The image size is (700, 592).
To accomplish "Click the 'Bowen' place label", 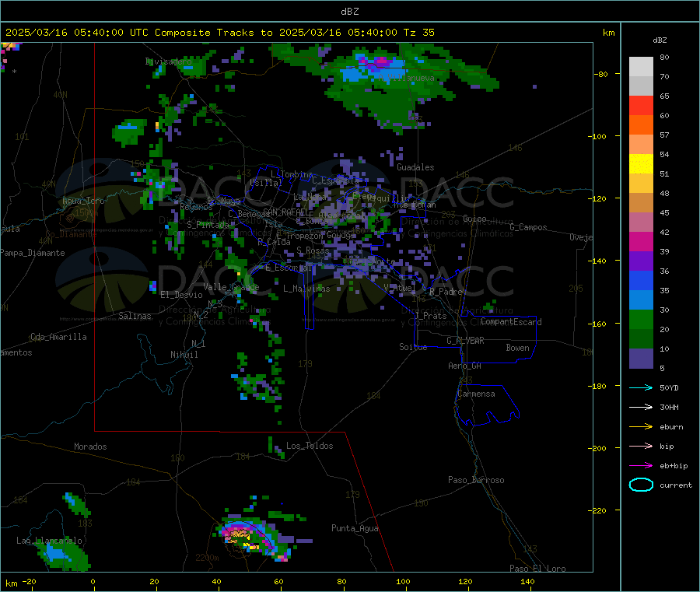I will pos(517,348).
